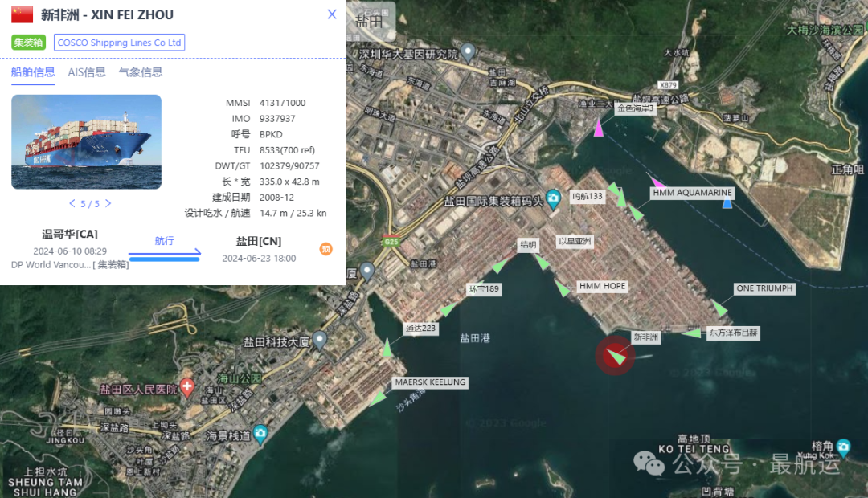868x498 pixels.
Task: Switch to the 船舶信息 tab
Action: point(33,72)
